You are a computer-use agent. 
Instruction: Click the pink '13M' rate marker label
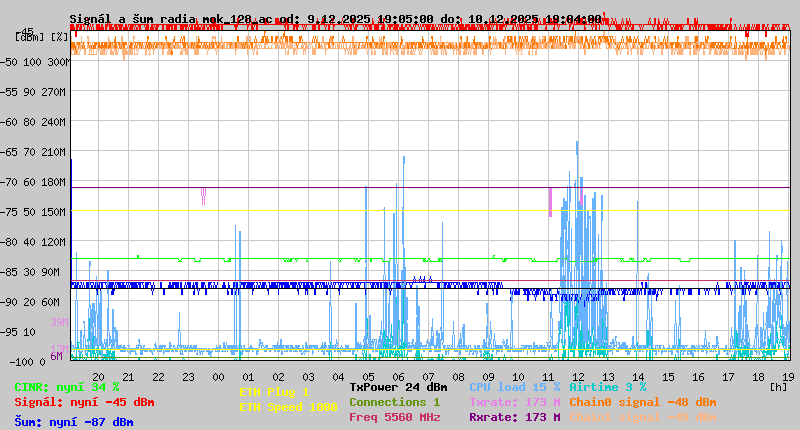[59, 349]
